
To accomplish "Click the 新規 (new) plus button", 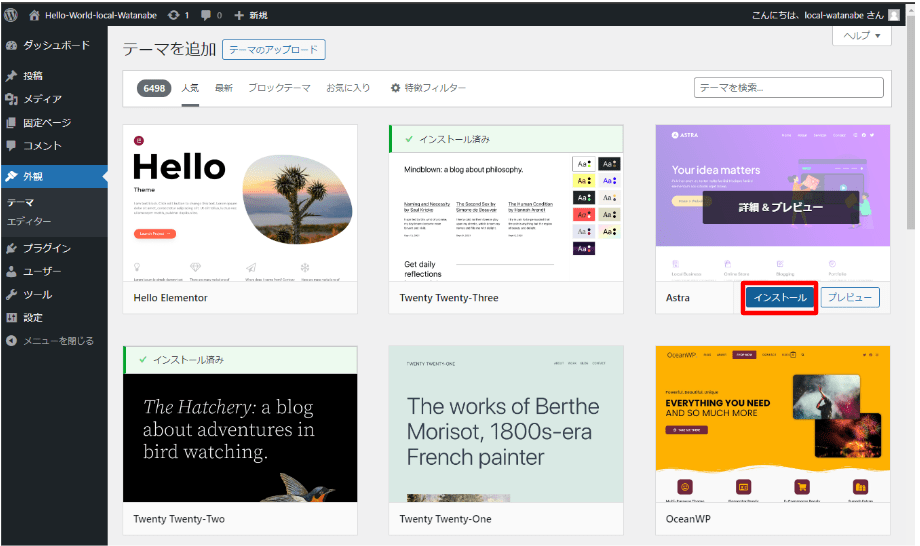I will pyautogui.click(x=251, y=15).
